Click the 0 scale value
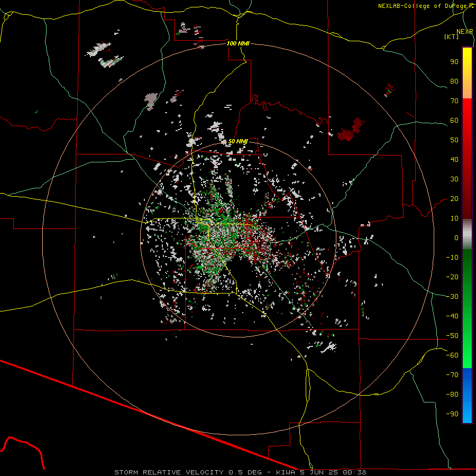This screenshot has width=476, height=476. coord(456,237)
